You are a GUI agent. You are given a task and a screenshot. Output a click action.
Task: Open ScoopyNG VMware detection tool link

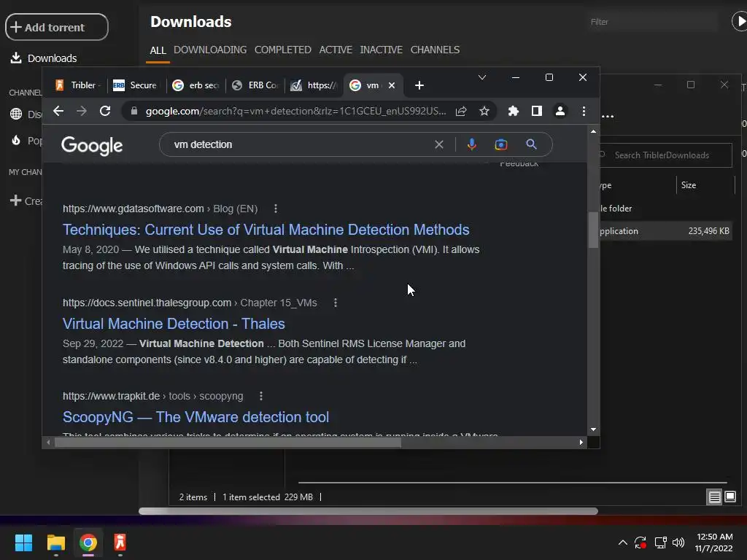pos(196,417)
